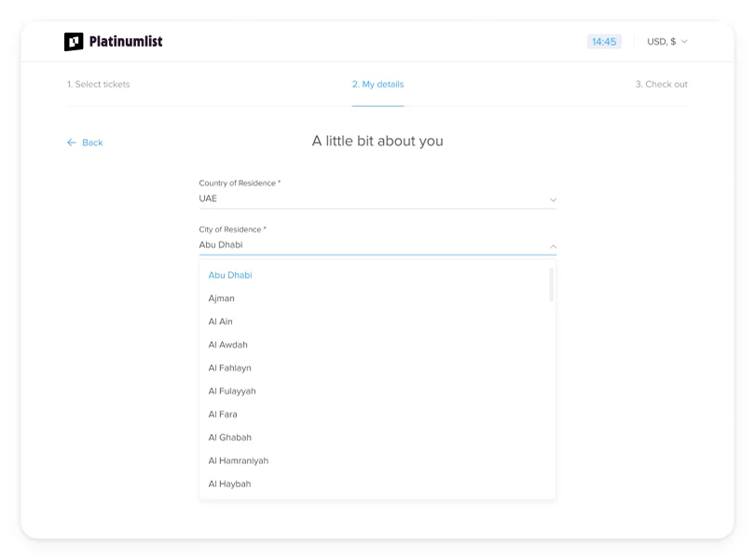Select the Al Awdah option
755x560 pixels.
[x=228, y=346]
